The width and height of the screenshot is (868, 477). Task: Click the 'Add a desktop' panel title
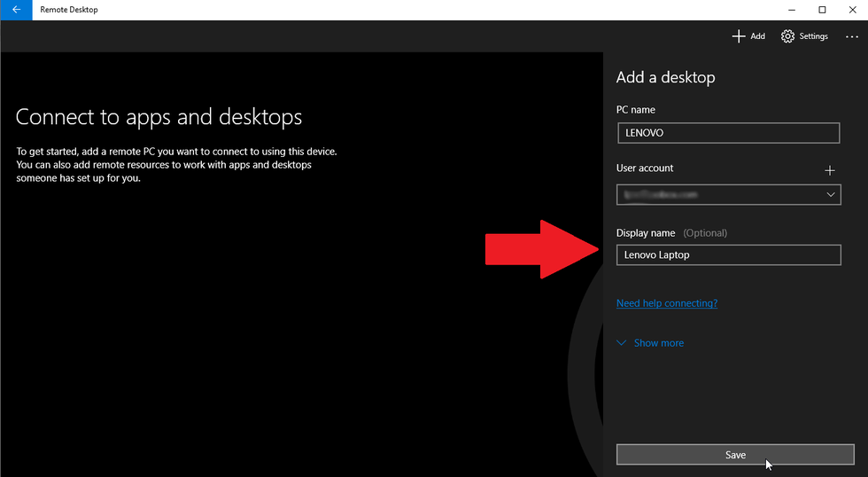point(665,77)
